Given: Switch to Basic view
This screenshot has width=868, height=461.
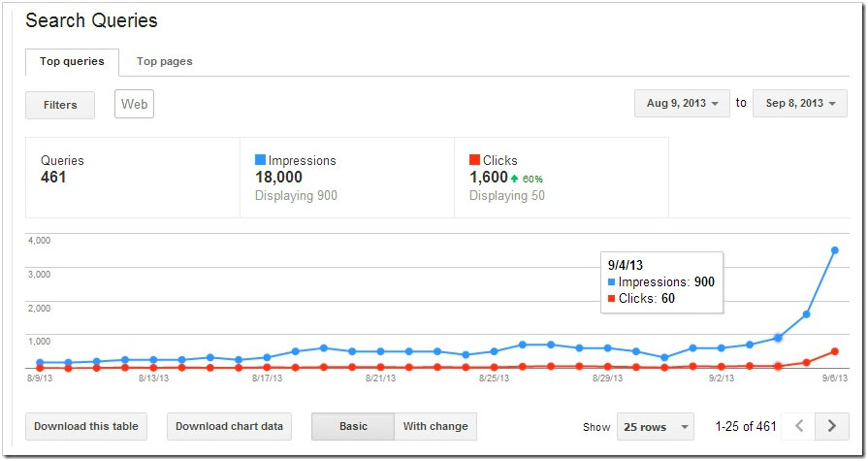Looking at the screenshot, I should click(353, 426).
